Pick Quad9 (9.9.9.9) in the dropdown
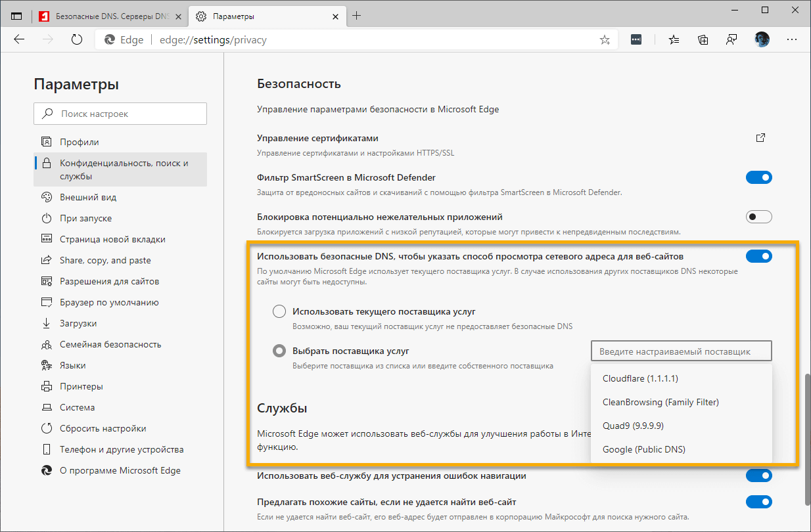Screen dimensions: 811x532 click(x=633, y=426)
